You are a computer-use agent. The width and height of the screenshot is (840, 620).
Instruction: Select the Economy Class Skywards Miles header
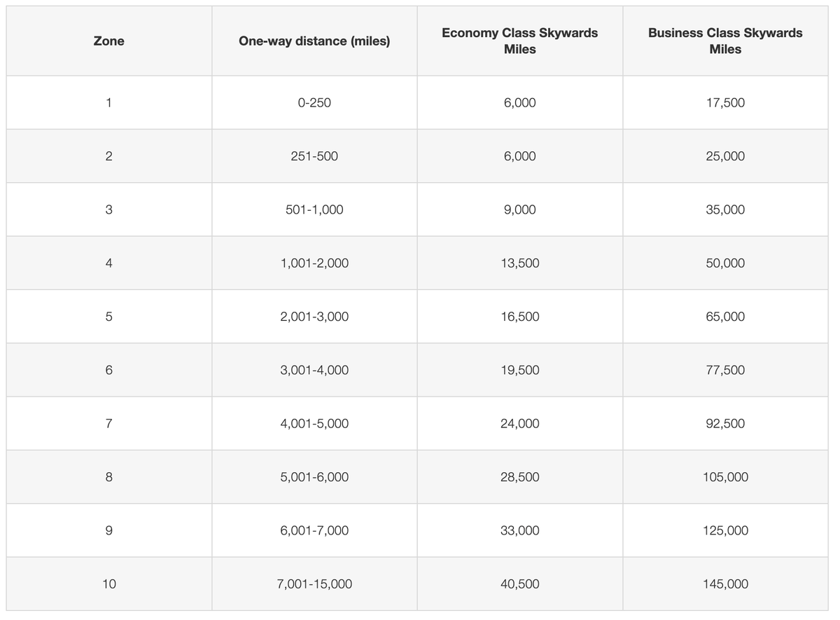pyautogui.click(x=519, y=41)
